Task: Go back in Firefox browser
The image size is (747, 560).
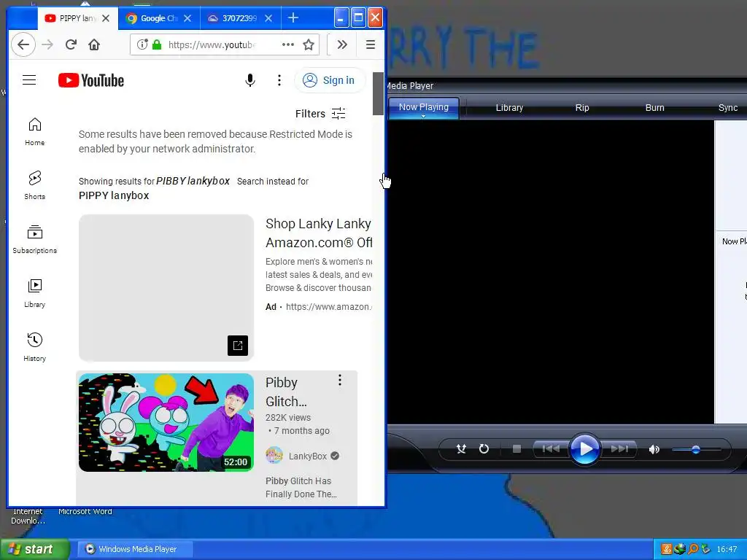Action: click(x=23, y=44)
